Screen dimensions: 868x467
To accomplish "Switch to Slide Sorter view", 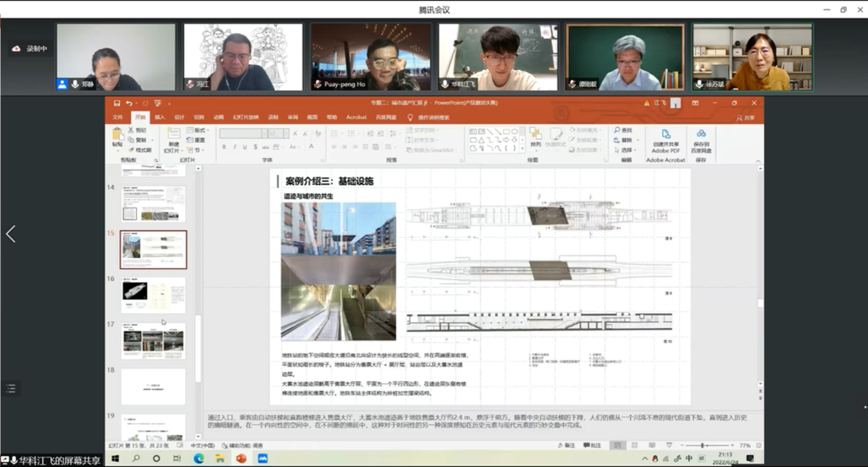I will pos(635,445).
